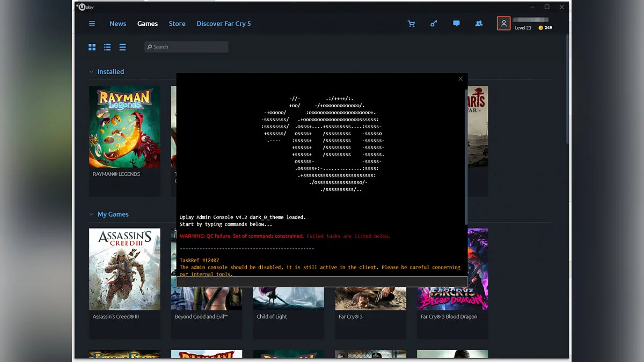Screen dimensions: 644x362
Task: Switch to large grid view
Action: [92, 47]
